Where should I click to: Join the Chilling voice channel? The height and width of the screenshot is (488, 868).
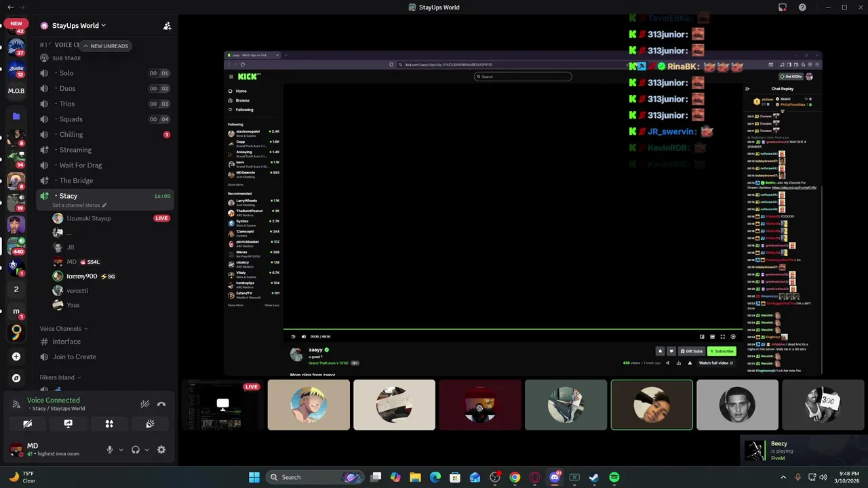tap(106, 134)
